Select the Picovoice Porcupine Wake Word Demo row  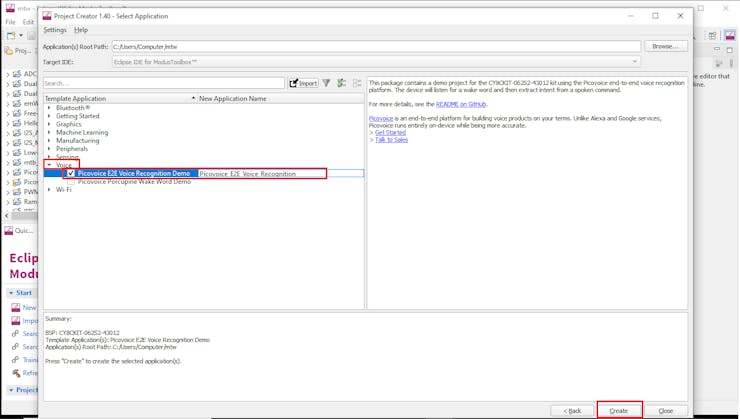[134, 182]
